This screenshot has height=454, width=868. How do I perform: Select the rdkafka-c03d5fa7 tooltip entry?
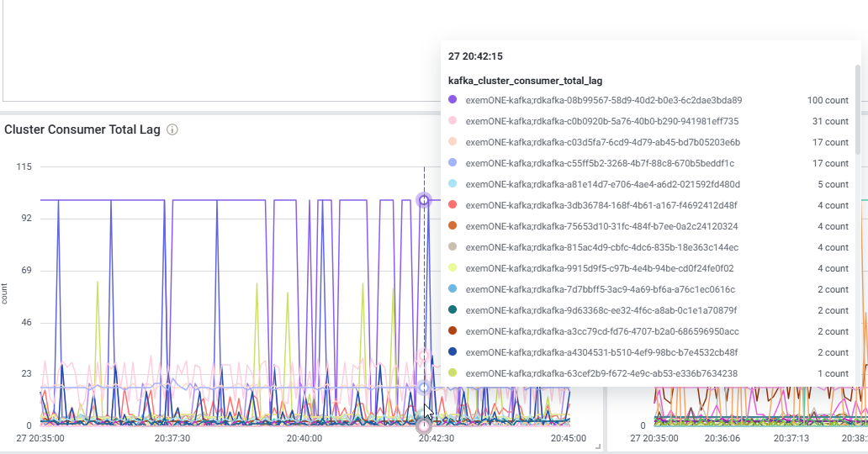click(x=602, y=142)
